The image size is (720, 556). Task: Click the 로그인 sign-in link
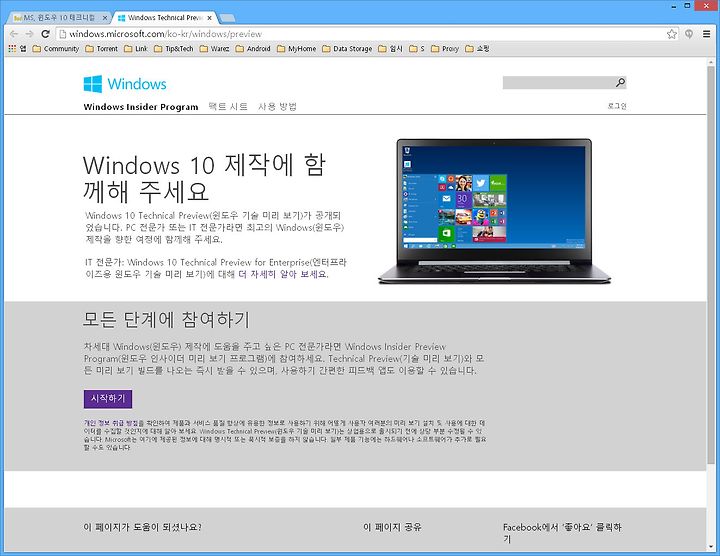(x=617, y=106)
